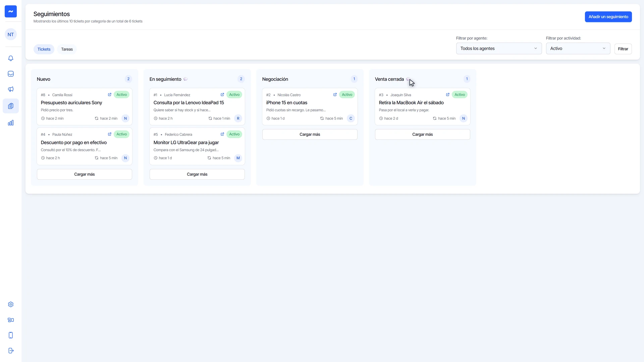
Task: Click agent avatar M on Federico Cabrera ticket
Action: pyautogui.click(x=238, y=158)
